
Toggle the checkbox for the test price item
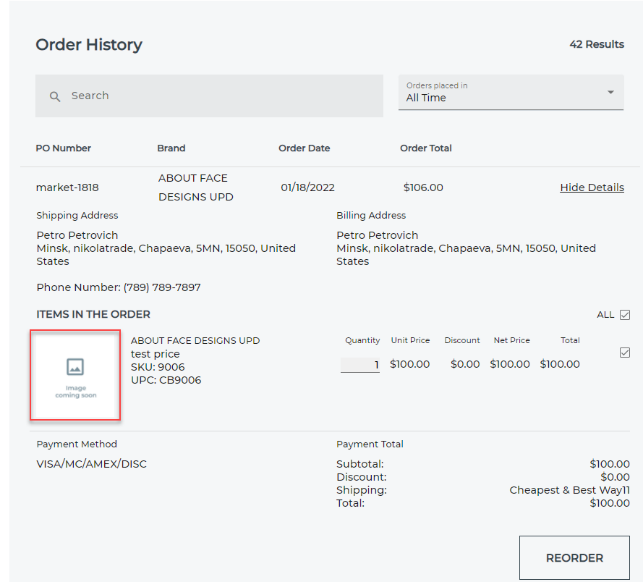coord(625,352)
